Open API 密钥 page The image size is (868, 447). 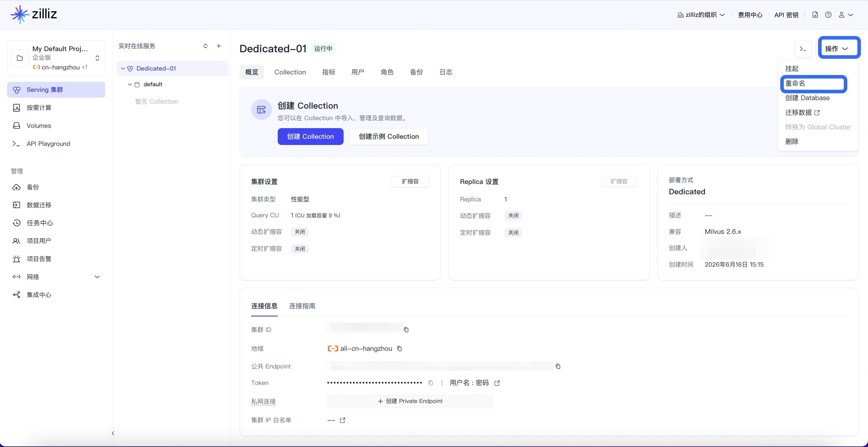[x=786, y=15]
